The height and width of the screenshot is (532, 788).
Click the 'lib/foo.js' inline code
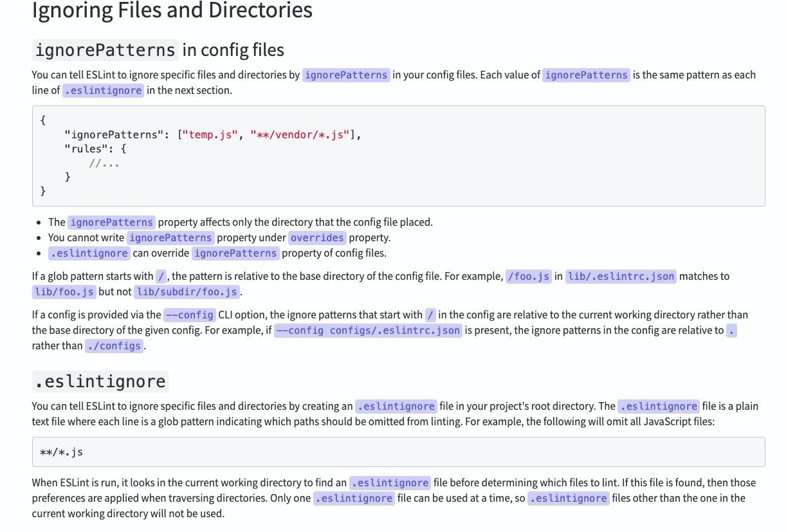pyautogui.click(x=64, y=291)
